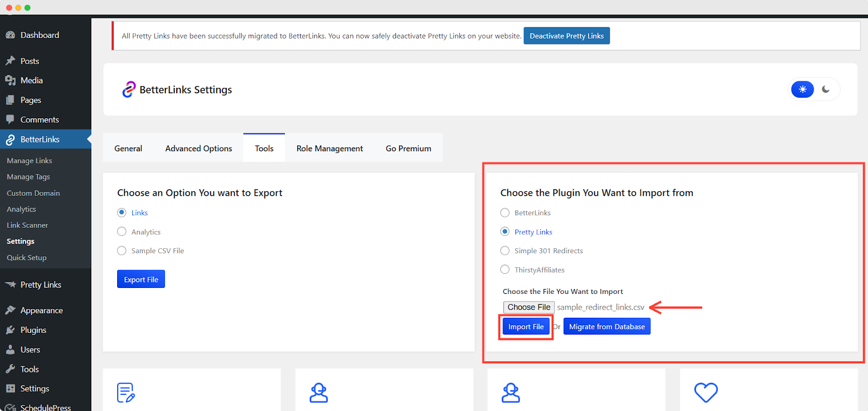
Task: Click the Plugins plug icon
Action: [10, 330]
